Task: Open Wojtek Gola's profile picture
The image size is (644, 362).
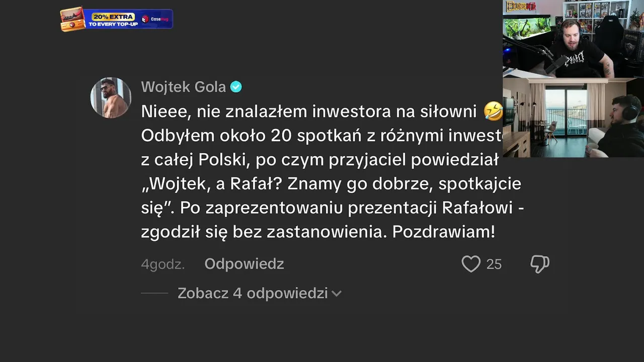Action: tap(111, 98)
